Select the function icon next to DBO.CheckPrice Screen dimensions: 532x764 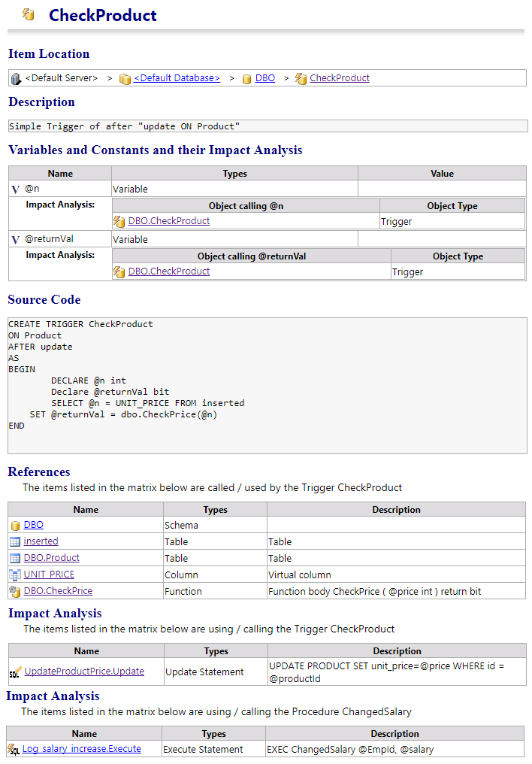13,591
